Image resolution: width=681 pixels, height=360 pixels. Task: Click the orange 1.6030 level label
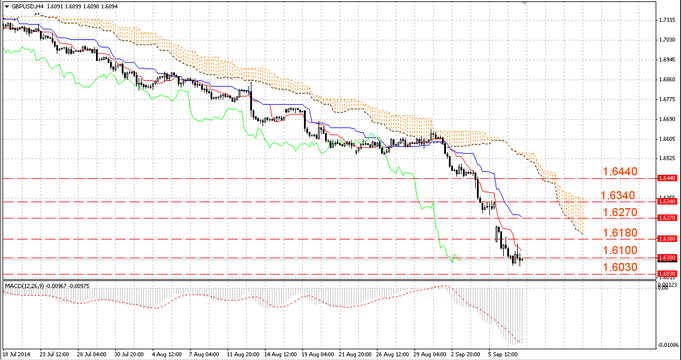pos(620,267)
